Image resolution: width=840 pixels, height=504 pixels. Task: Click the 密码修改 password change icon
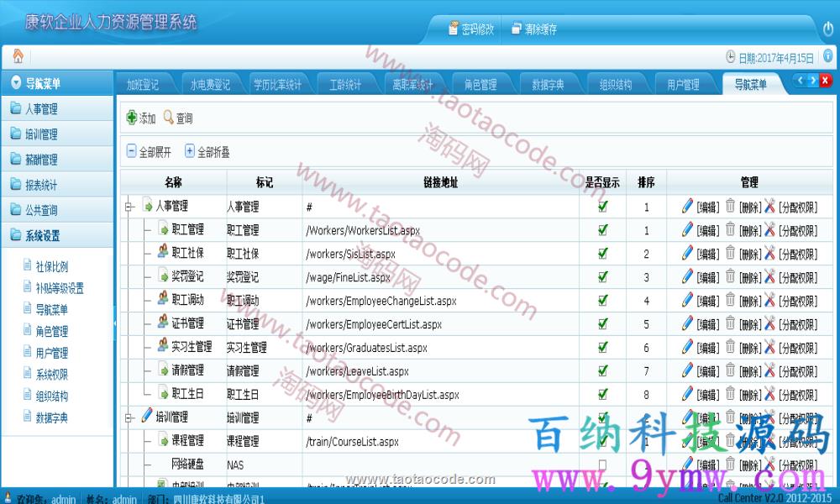tap(454, 29)
